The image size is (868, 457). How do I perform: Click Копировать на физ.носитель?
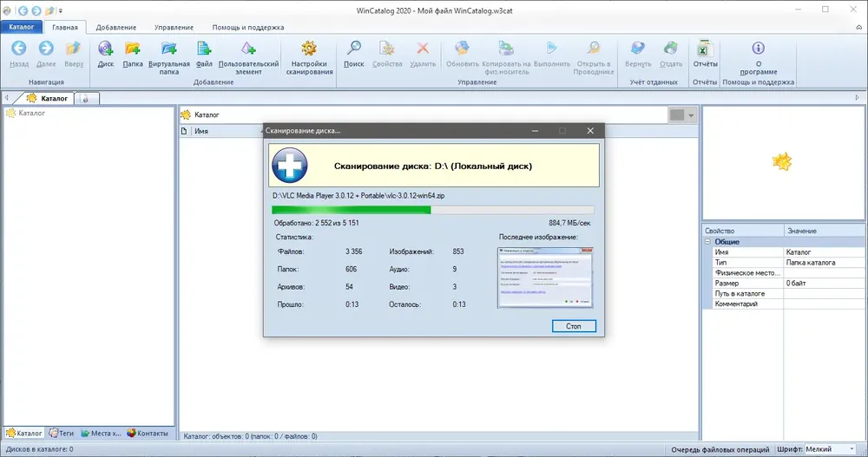pos(506,57)
